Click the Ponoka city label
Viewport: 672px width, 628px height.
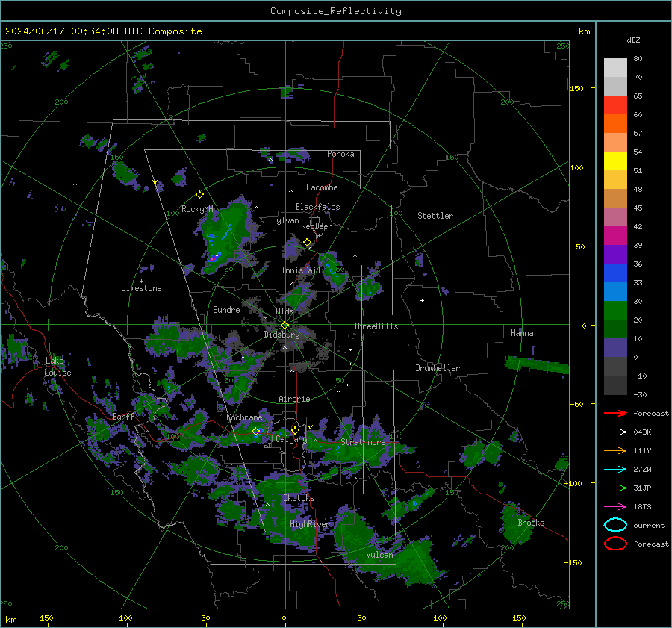point(340,154)
